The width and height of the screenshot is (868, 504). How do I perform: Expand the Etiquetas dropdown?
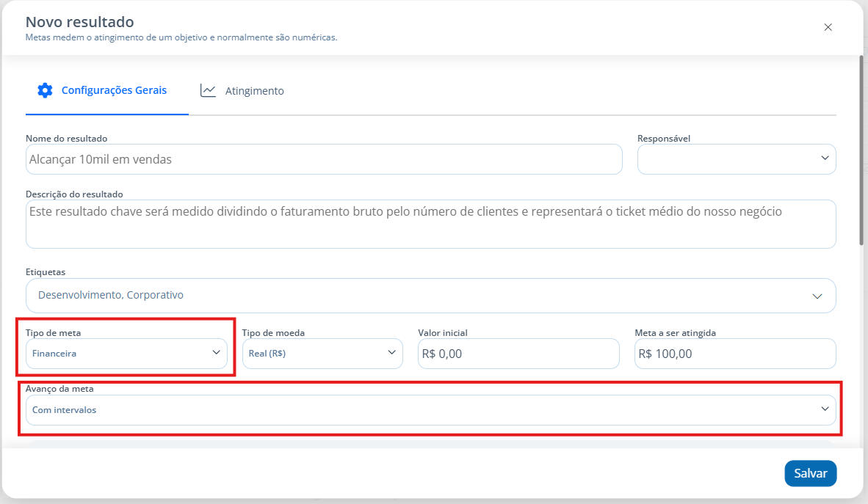430,296
